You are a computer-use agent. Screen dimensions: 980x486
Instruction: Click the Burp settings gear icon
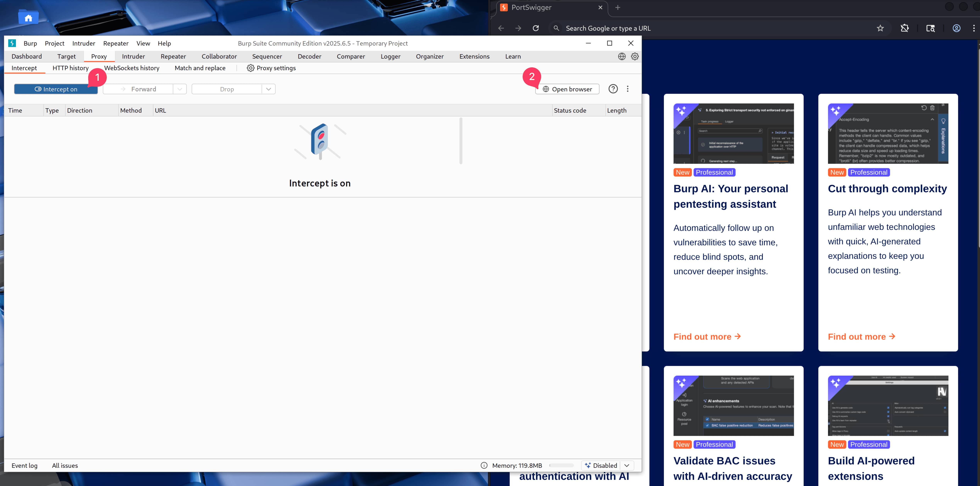pos(635,56)
